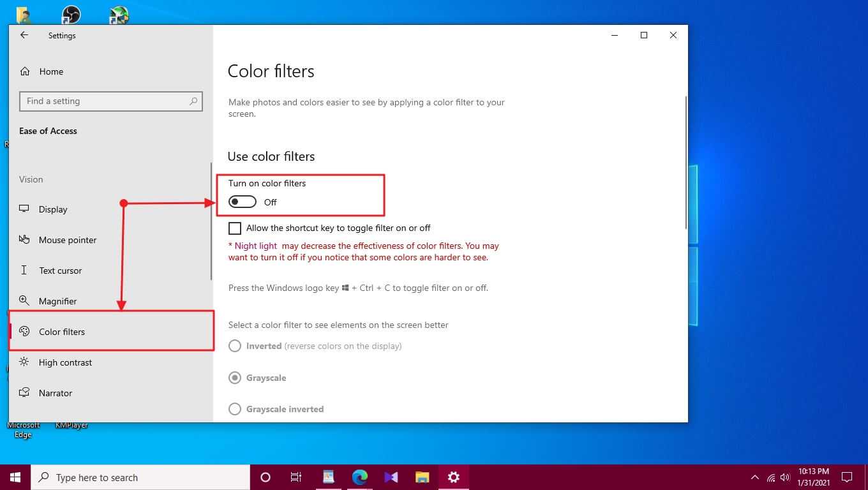Launch Microsoft Edge from the taskbar
The image size is (868, 490).
(x=360, y=477)
